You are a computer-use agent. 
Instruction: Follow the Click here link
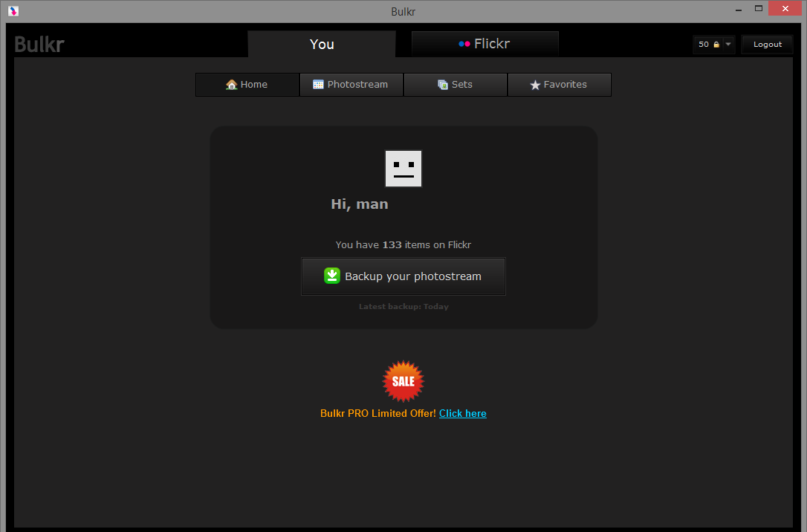pos(463,413)
